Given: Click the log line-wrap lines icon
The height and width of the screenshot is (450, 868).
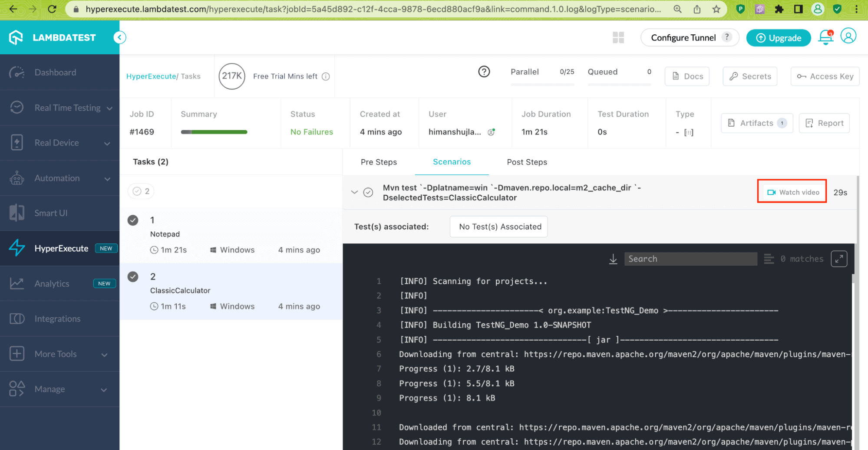Looking at the screenshot, I should 769,259.
